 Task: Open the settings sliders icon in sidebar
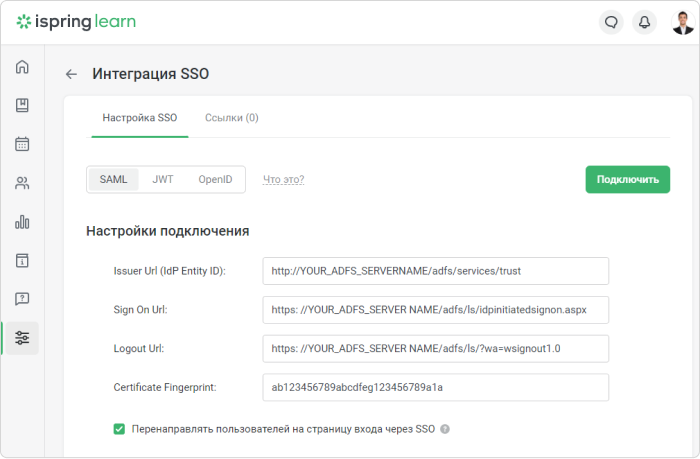tap(22, 338)
